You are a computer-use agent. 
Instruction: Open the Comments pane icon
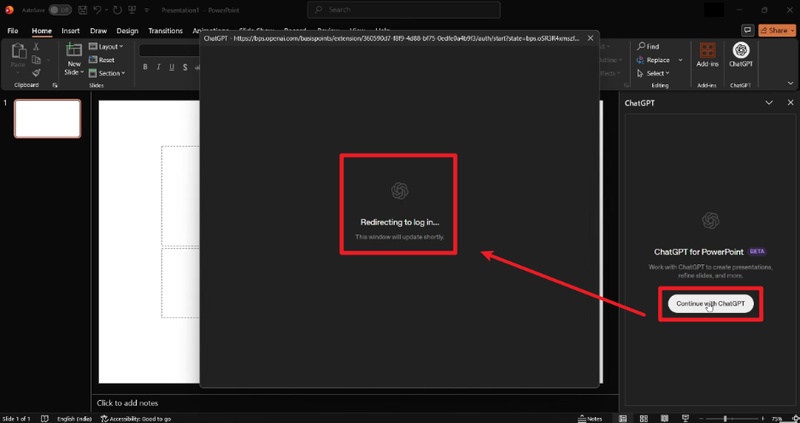[x=747, y=31]
